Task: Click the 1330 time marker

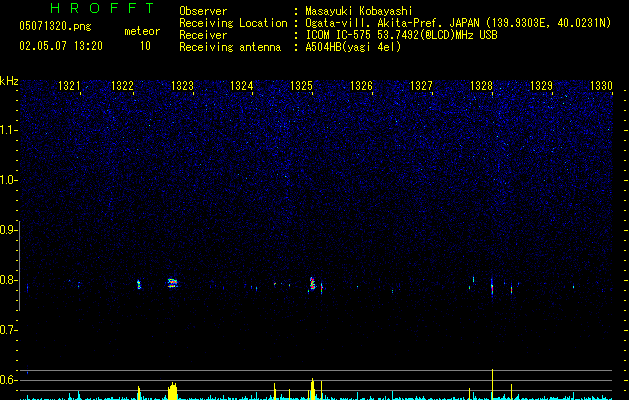Action: coord(601,86)
